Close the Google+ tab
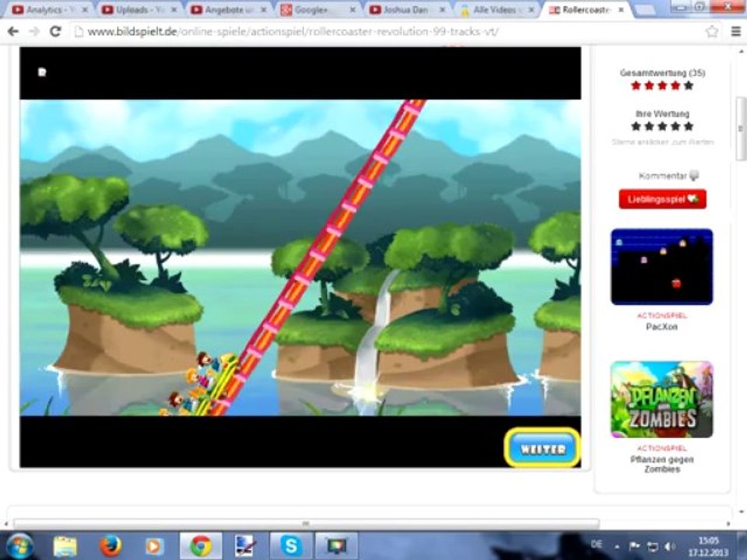 (x=352, y=9)
